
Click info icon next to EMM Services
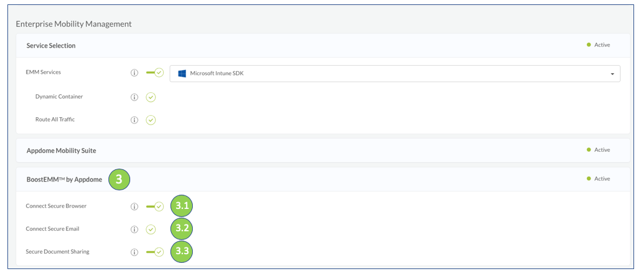(x=135, y=73)
